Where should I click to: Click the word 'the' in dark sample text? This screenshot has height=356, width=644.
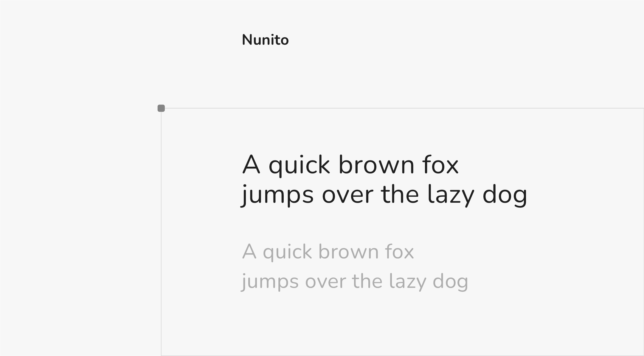pyautogui.click(x=400, y=195)
